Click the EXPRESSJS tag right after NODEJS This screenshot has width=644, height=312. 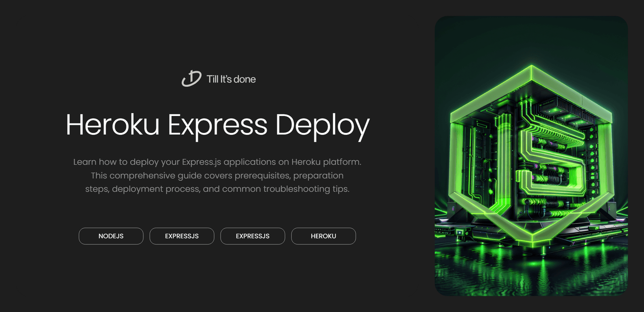[182, 236]
